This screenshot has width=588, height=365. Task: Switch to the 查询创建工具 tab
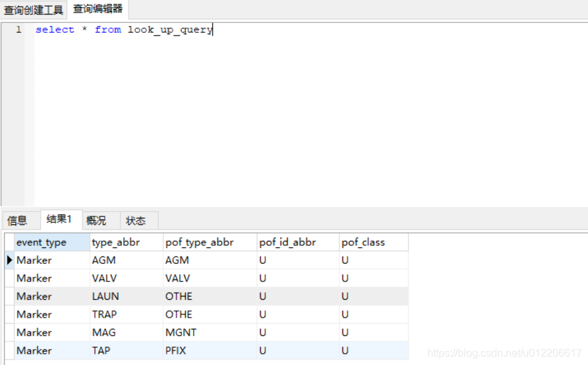(x=34, y=10)
